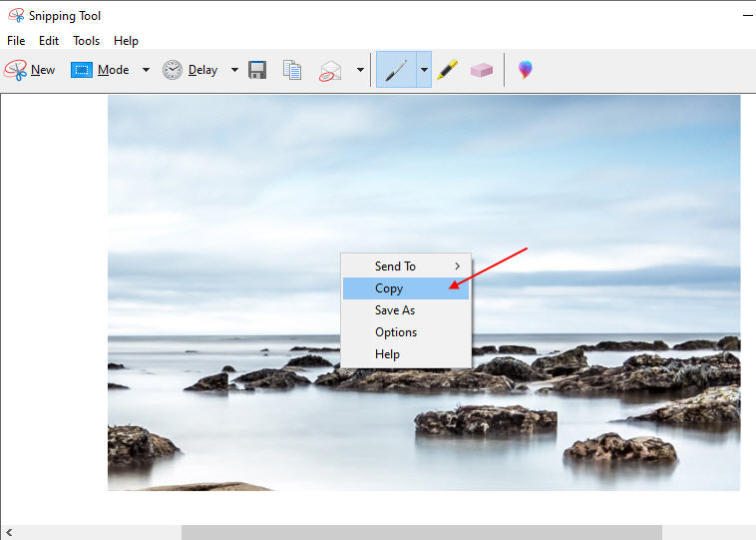Choose Help in context menu
This screenshot has width=756, height=540.
[406, 354]
